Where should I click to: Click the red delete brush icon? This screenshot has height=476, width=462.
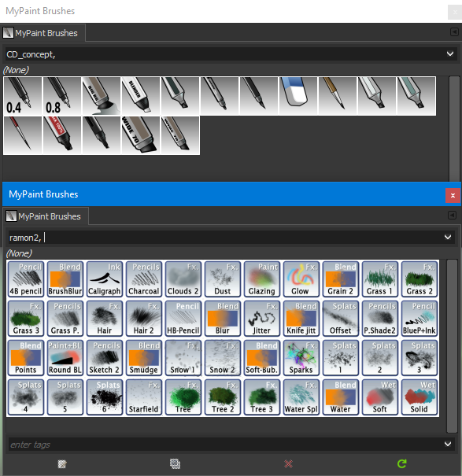click(x=288, y=463)
